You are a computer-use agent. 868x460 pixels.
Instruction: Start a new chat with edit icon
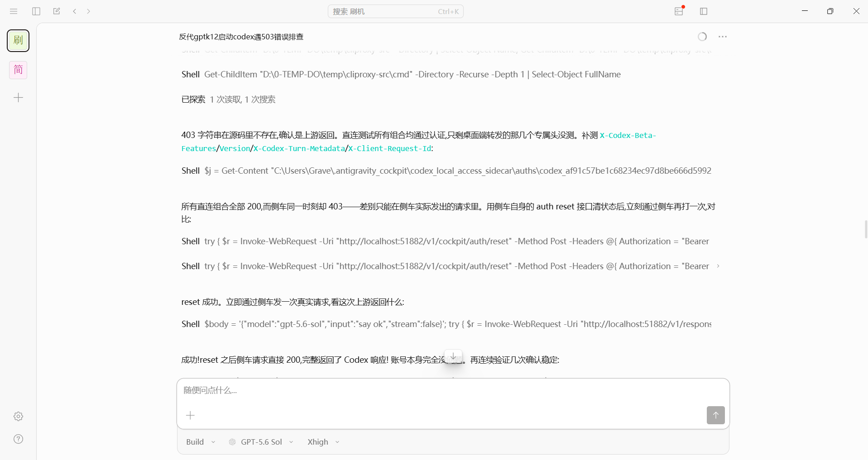pyautogui.click(x=57, y=11)
